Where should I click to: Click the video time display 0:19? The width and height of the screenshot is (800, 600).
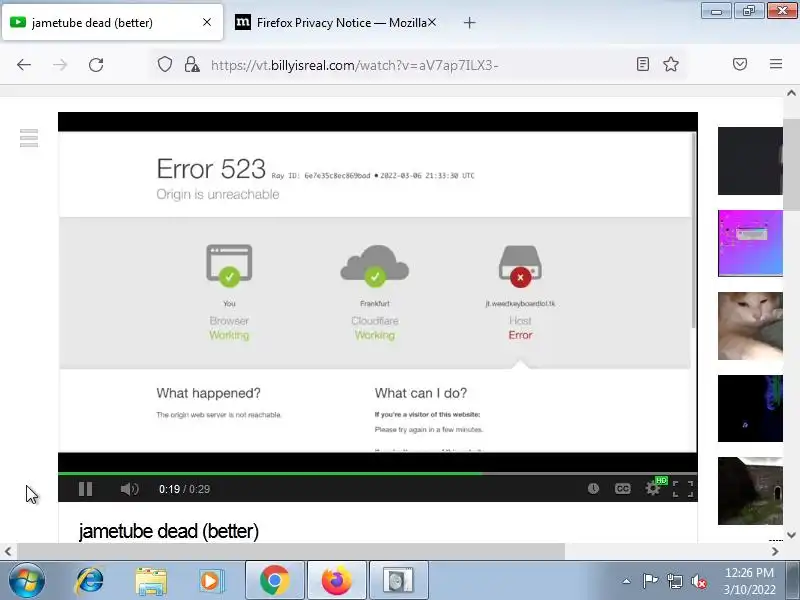coord(169,489)
